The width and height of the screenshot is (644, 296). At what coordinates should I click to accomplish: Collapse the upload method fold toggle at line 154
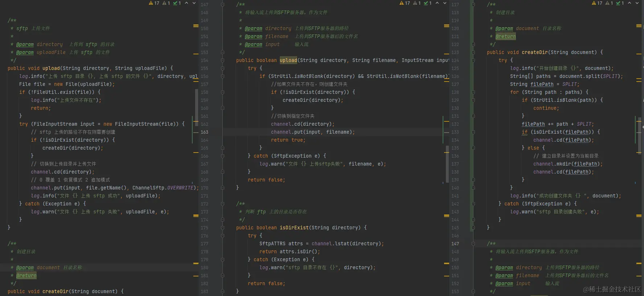[222, 60]
